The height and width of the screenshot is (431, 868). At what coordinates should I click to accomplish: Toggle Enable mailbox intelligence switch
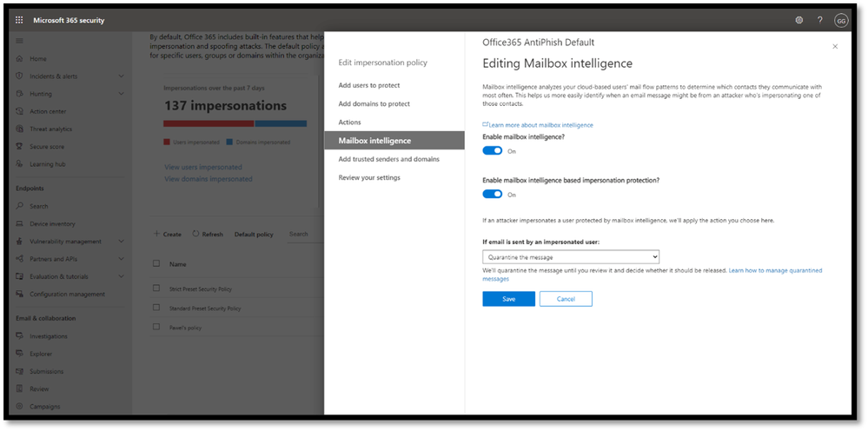492,150
